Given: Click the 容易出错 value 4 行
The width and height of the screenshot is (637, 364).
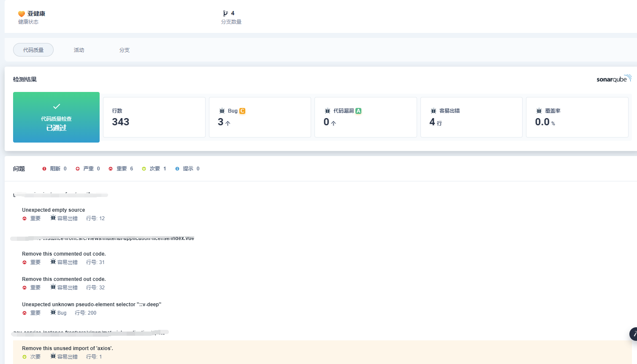Looking at the screenshot, I should point(436,122).
